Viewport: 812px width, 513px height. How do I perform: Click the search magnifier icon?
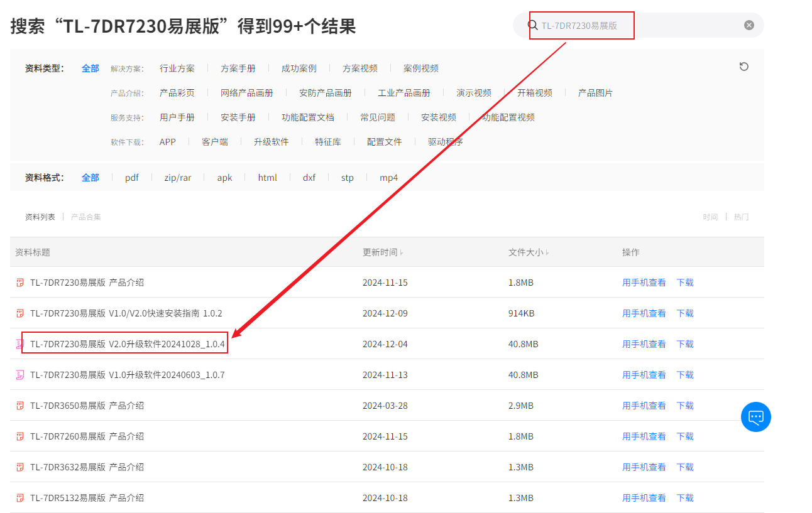(x=532, y=26)
